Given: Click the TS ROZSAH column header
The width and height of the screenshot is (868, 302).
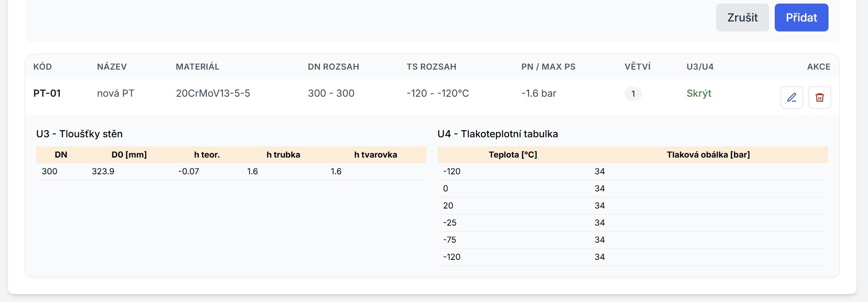Looking at the screenshot, I should point(431,67).
